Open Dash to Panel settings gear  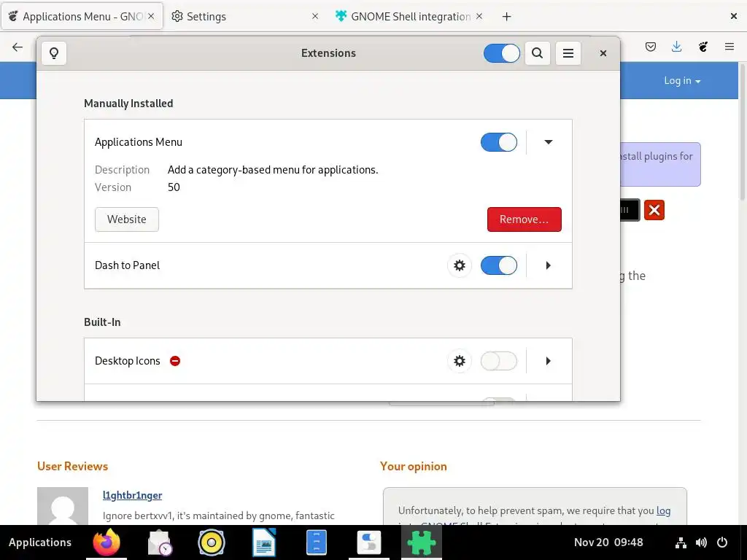(x=460, y=265)
